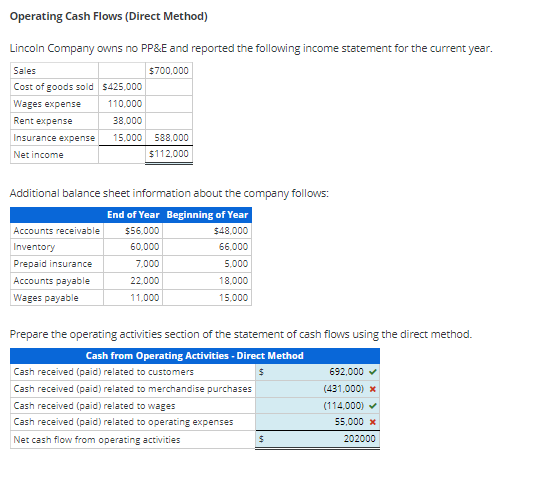
Task: Click the 'Net income' row label
Action: point(38,155)
